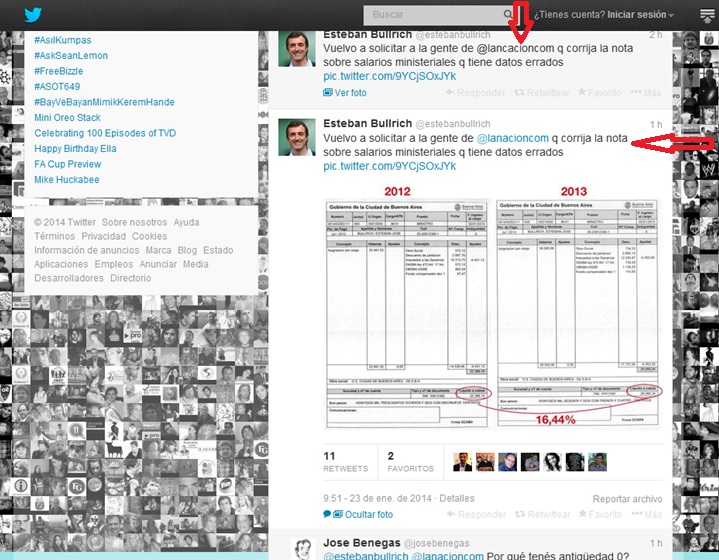Click the 2 Favoritos count
This screenshot has height=560, width=719.
coord(410,461)
